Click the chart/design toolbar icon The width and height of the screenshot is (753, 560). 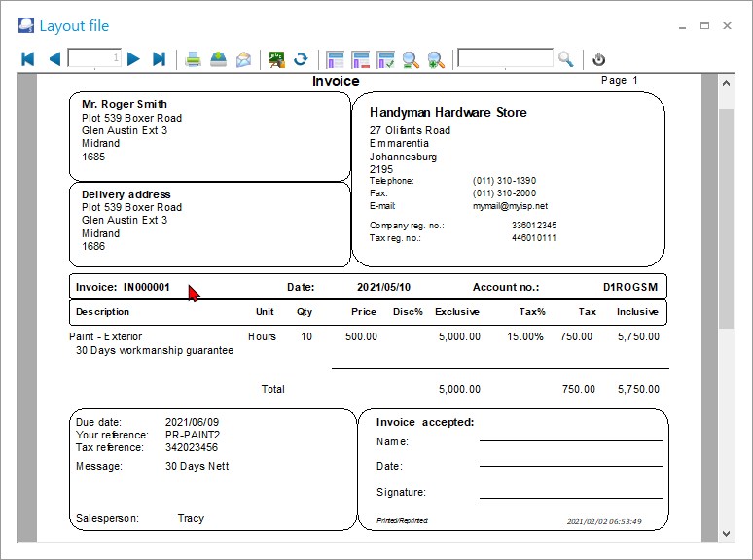pyautogui.click(x=276, y=59)
